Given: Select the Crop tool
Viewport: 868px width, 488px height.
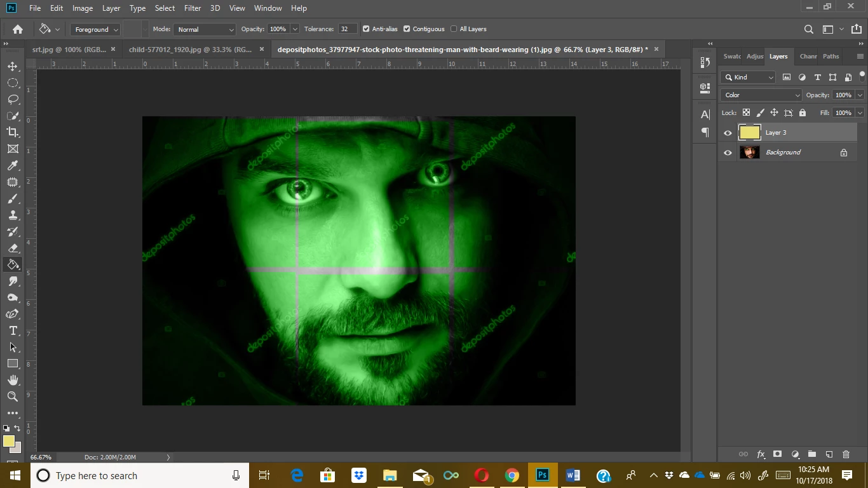Looking at the screenshot, I should (13, 132).
